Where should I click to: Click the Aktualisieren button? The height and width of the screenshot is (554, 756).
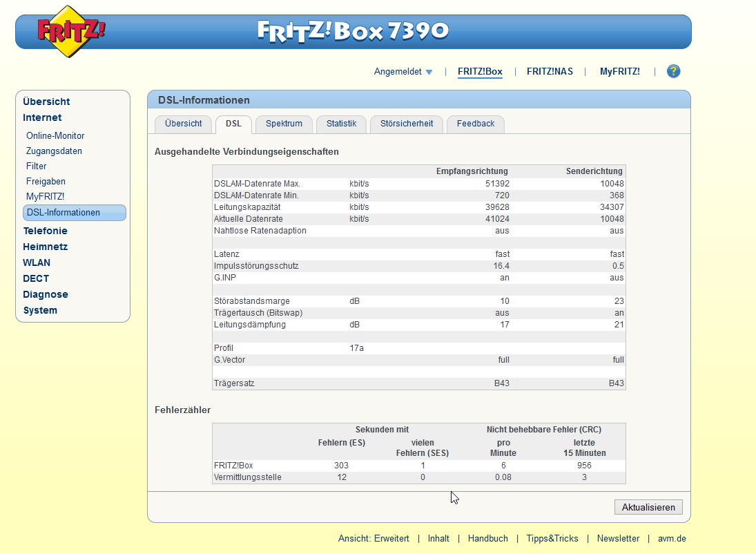coord(648,507)
